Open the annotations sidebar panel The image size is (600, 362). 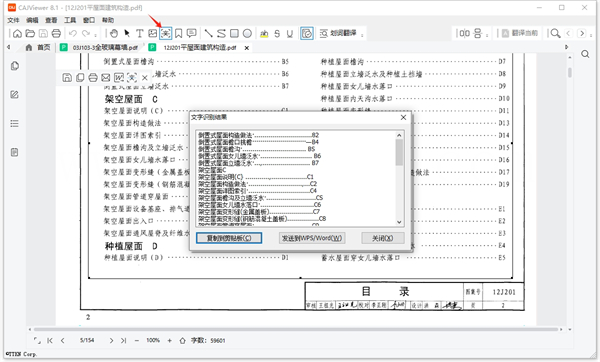(x=15, y=95)
